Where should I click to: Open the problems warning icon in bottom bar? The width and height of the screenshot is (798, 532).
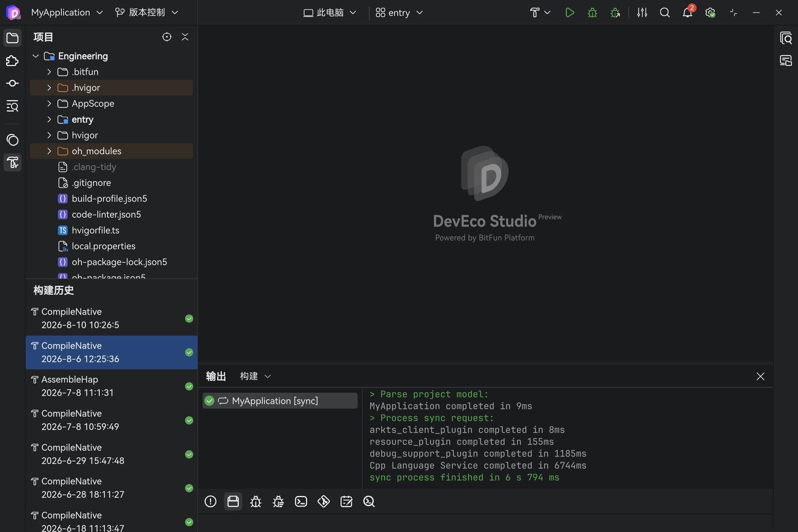211,502
